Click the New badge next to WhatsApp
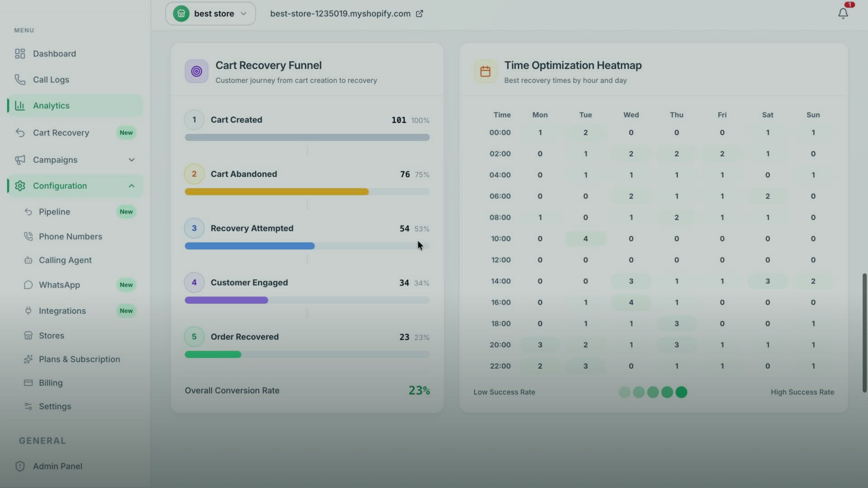The image size is (868, 488). point(126,285)
